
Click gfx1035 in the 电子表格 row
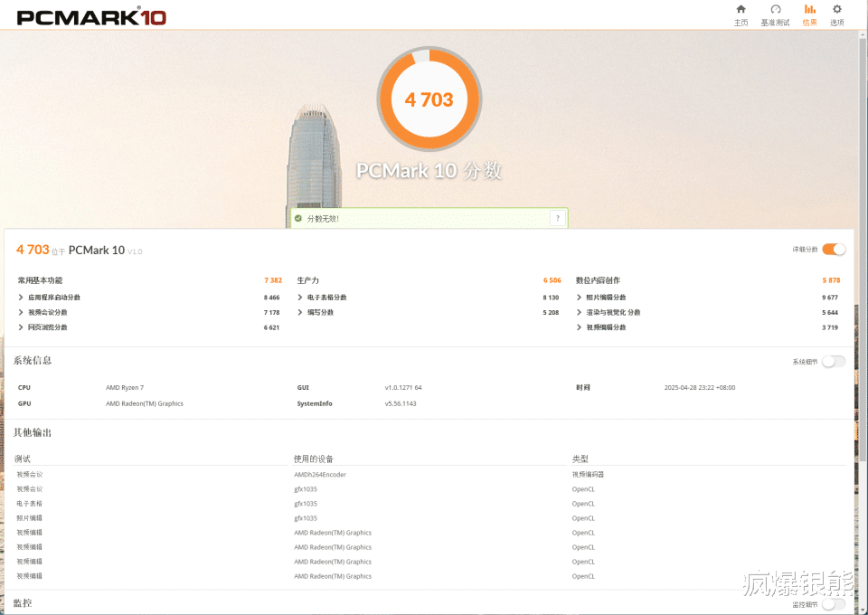[306, 504]
